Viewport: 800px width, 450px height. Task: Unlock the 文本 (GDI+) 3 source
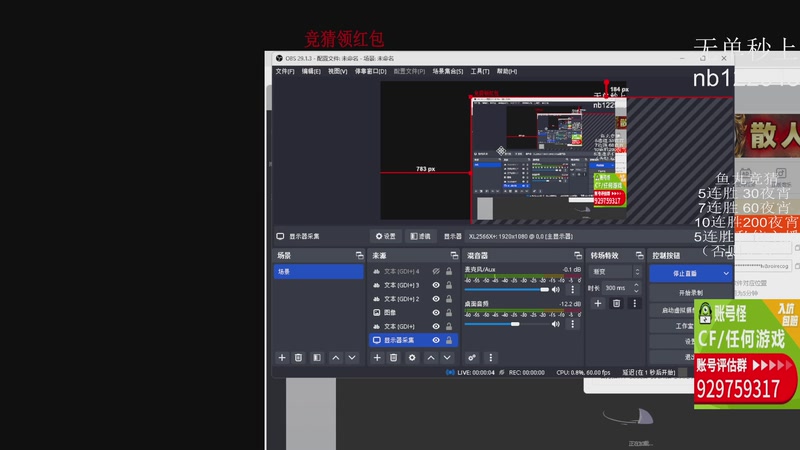[x=449, y=285]
